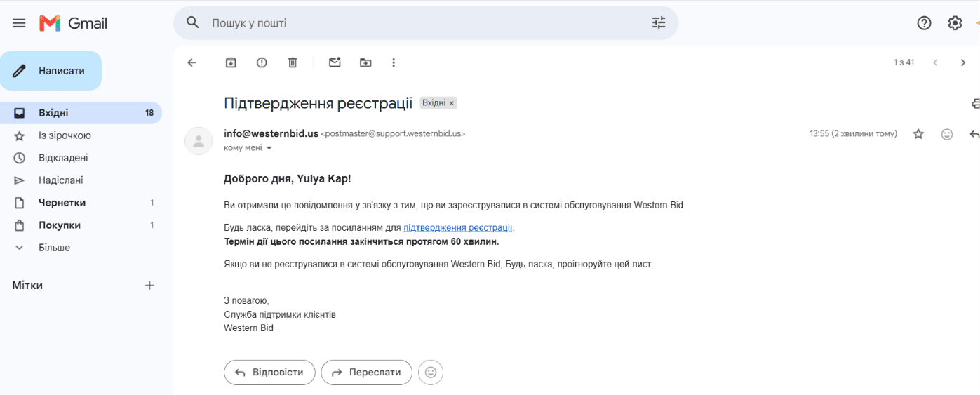
Task: Open Move to folder icon
Action: (365, 62)
